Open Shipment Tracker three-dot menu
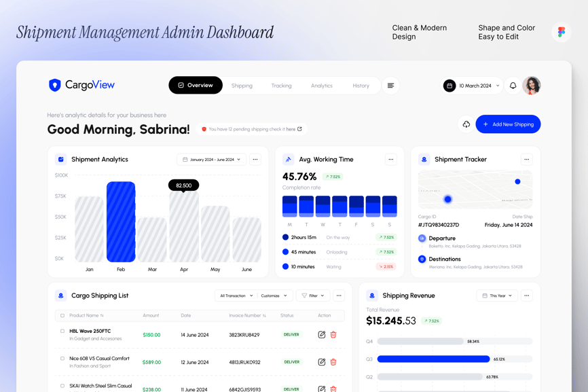The width and height of the screenshot is (588, 392). (x=526, y=160)
